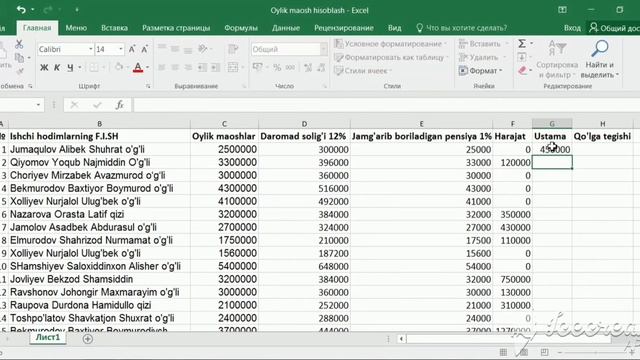Screen dimensions: 640x360
Task: Open the Меню ribbon tab
Action: pos(76,28)
